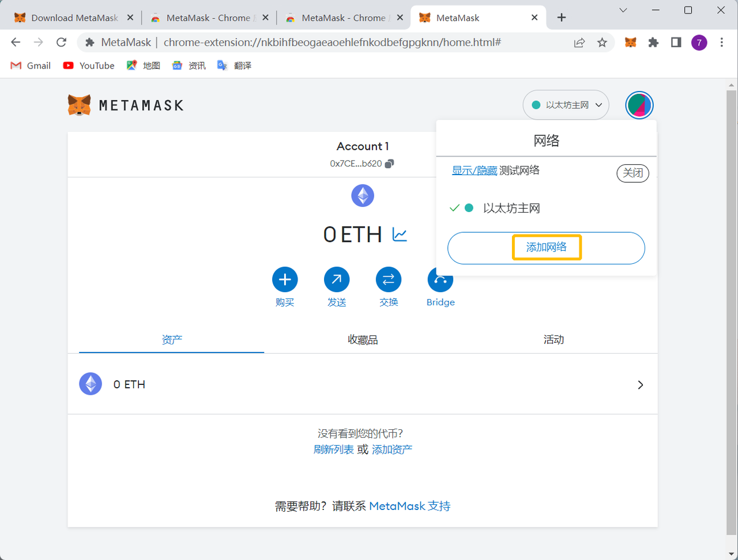Screen dimensions: 738x560
Task: Open the Chrome three-dot menu
Action: pos(722,42)
